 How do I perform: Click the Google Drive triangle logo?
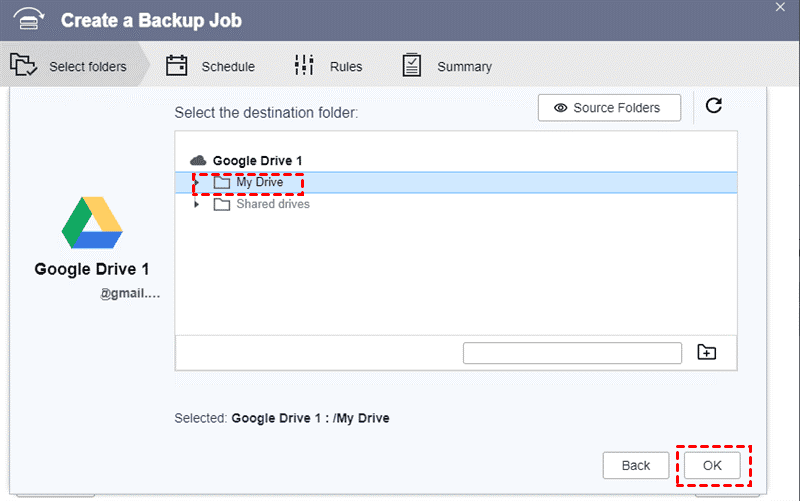(92, 222)
